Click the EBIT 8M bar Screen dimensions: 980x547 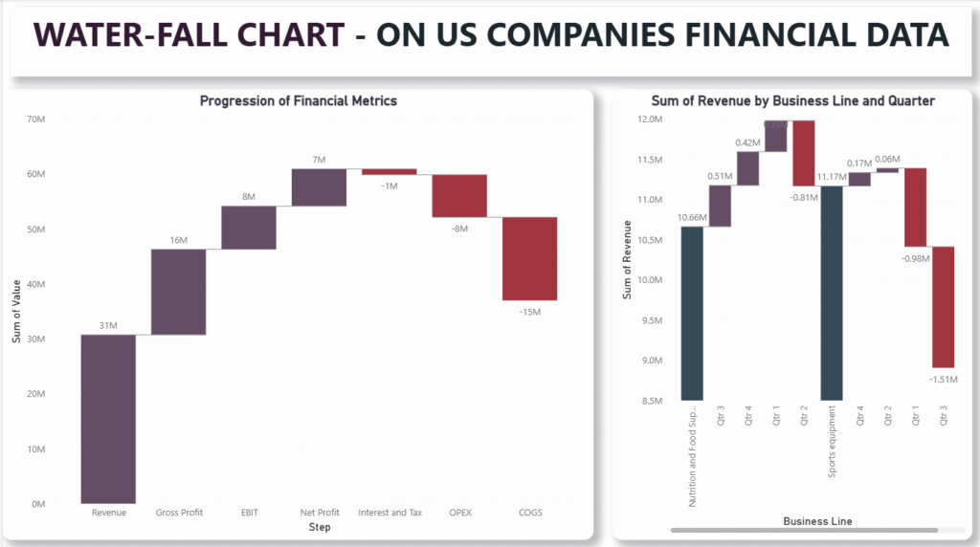pos(249,228)
